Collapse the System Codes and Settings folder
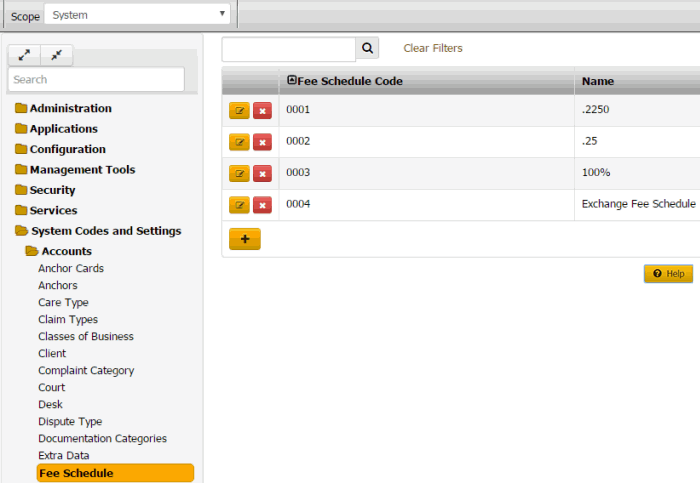 point(105,231)
